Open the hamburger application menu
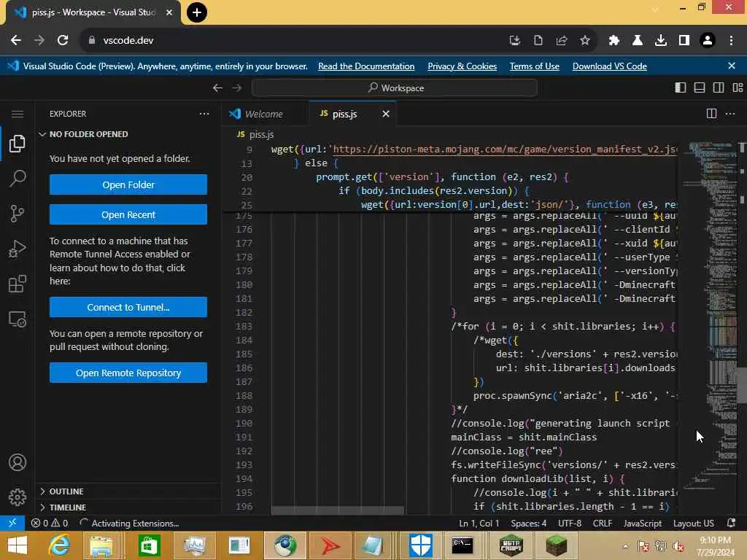Image resolution: width=747 pixels, height=560 pixels. tap(18, 114)
